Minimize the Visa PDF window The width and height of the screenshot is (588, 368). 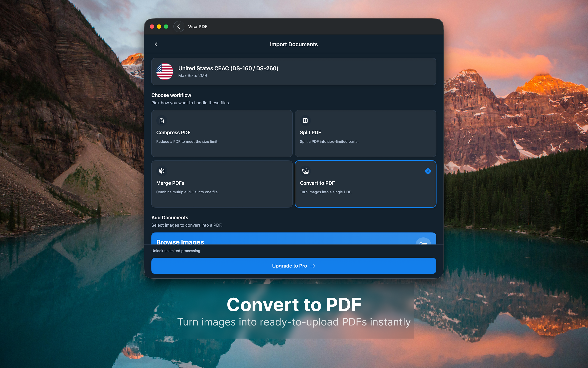pos(159,27)
